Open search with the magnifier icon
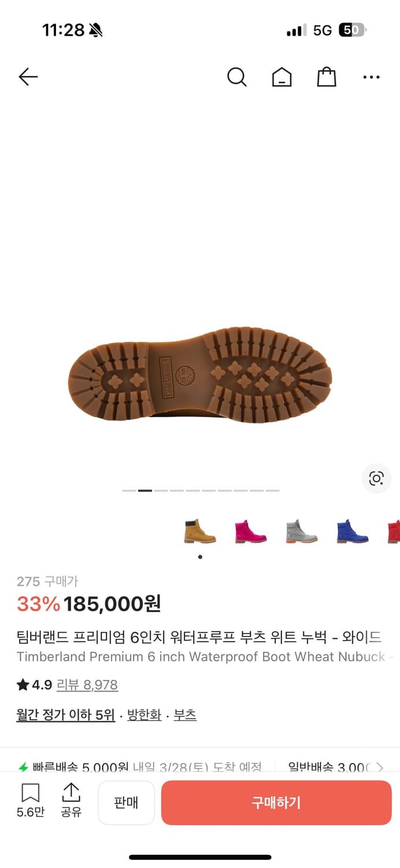Viewport: 400px width, 868px height. tap(236, 77)
